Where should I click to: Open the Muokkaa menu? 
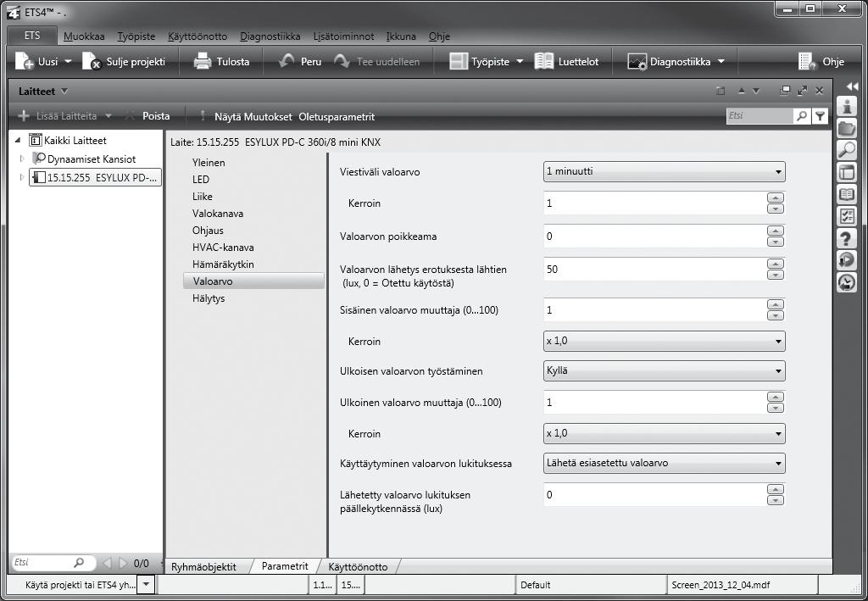[84, 36]
